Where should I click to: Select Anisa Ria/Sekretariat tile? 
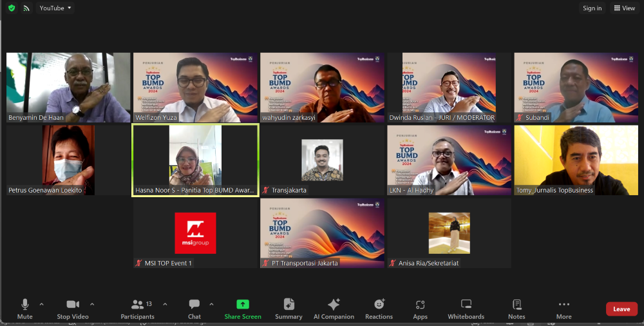[x=449, y=233]
